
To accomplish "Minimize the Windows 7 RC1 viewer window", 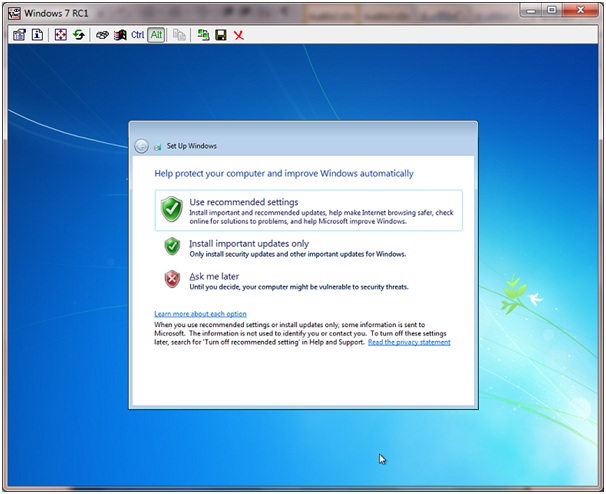I will click(x=532, y=10).
